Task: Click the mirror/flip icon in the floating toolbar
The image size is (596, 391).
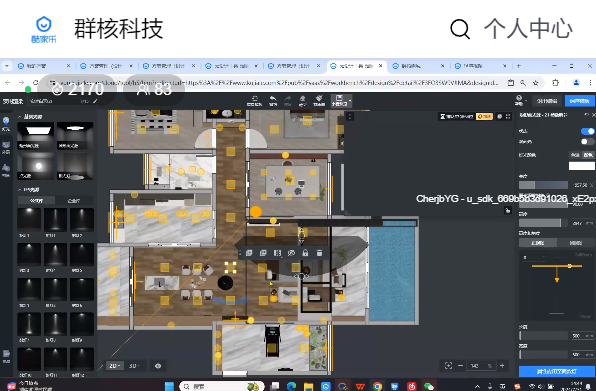Action: point(277,253)
